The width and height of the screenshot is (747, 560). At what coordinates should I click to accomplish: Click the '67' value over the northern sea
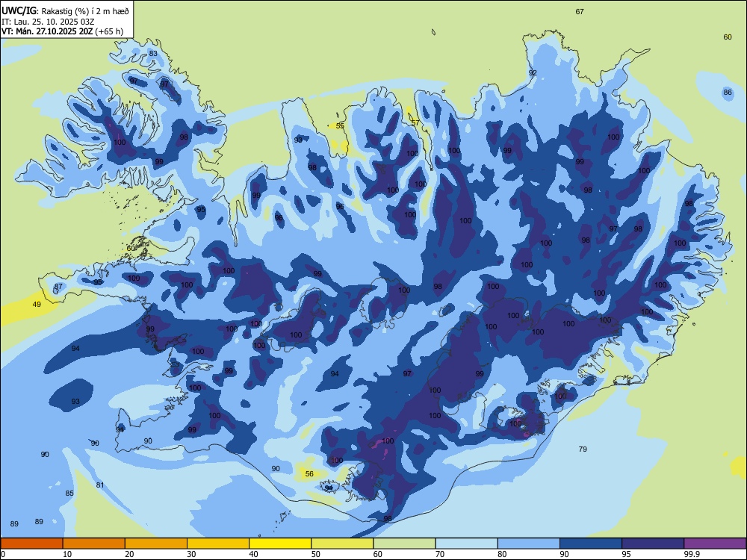tap(580, 11)
